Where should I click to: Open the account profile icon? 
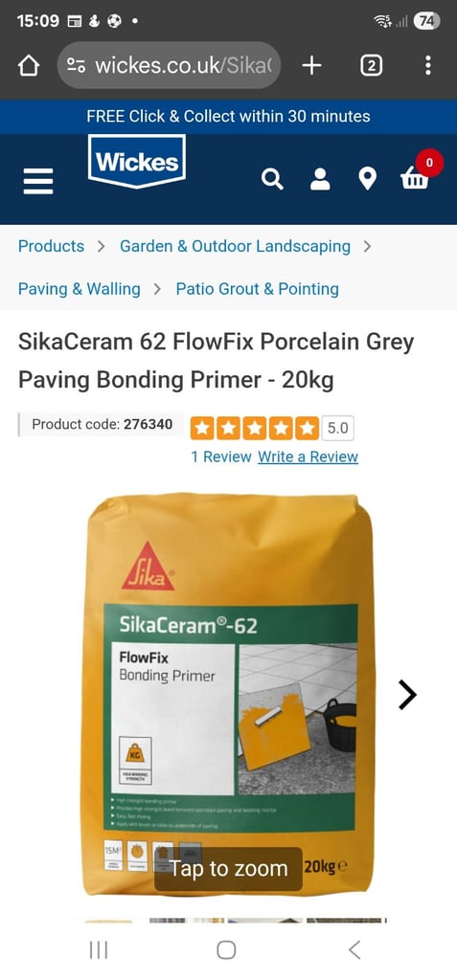pyautogui.click(x=320, y=179)
